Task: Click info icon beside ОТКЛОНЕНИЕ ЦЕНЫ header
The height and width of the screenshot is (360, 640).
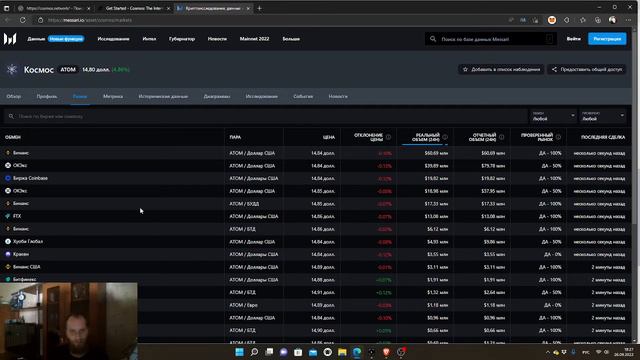Action: [388, 137]
